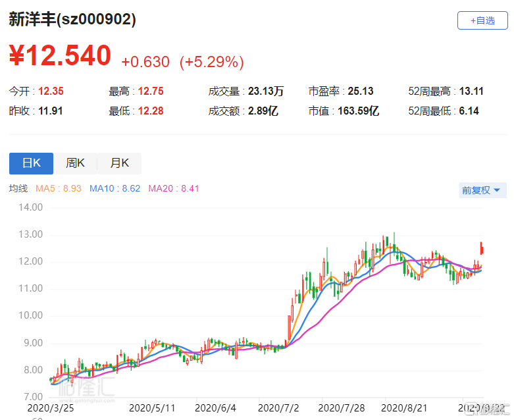Click the 12.00 price axis label
The width and height of the screenshot is (514, 420).
(x=30, y=261)
